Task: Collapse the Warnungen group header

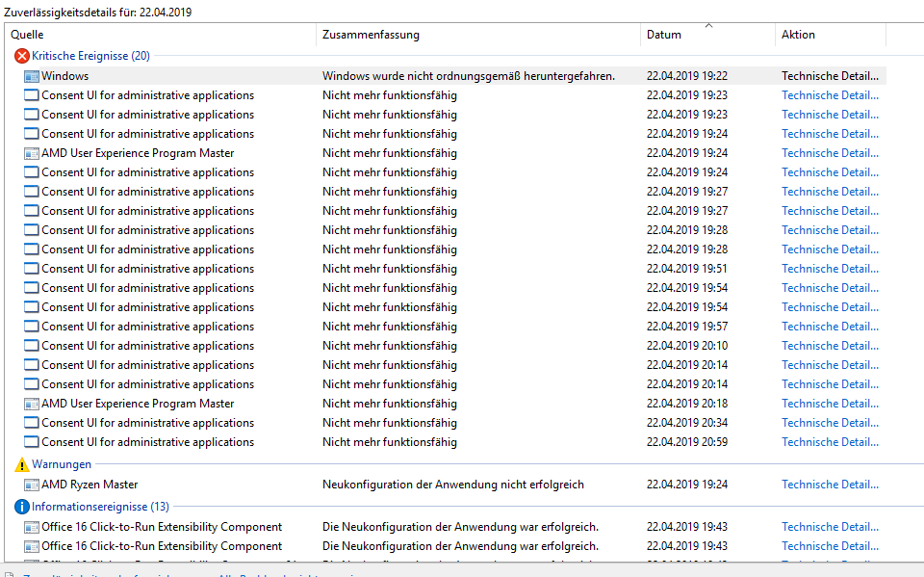Action: [62, 464]
